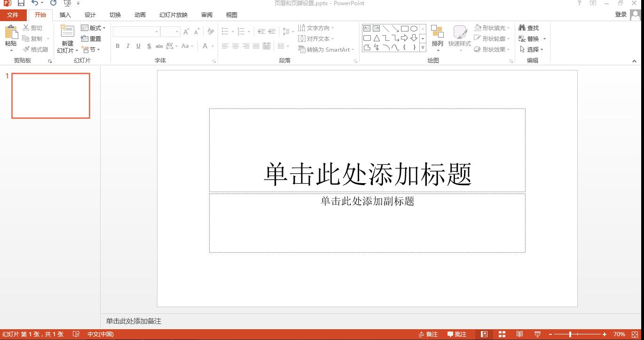The height and width of the screenshot is (340, 644).
Task: Open the Arrange (排列) tools
Action: click(x=438, y=38)
